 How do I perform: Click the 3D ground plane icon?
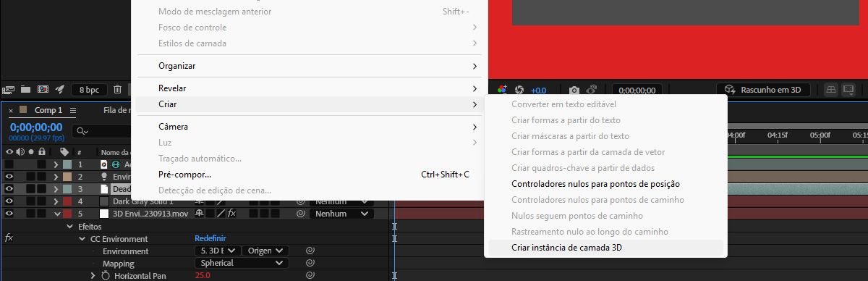pos(832,90)
